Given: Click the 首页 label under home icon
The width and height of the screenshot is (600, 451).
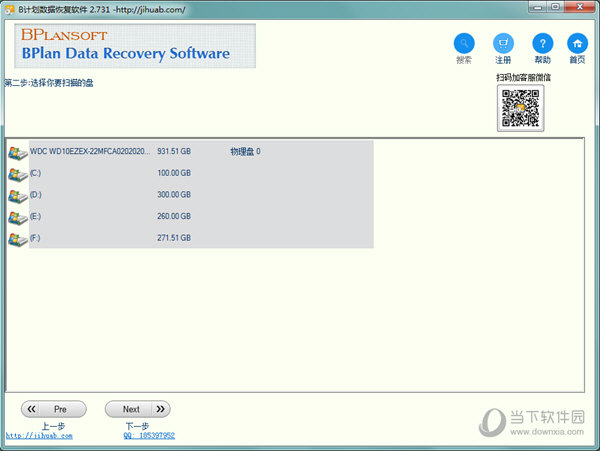Looking at the screenshot, I should [577, 60].
